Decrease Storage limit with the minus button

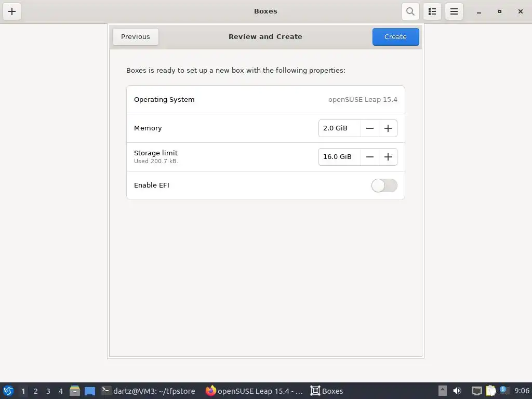[370, 157]
